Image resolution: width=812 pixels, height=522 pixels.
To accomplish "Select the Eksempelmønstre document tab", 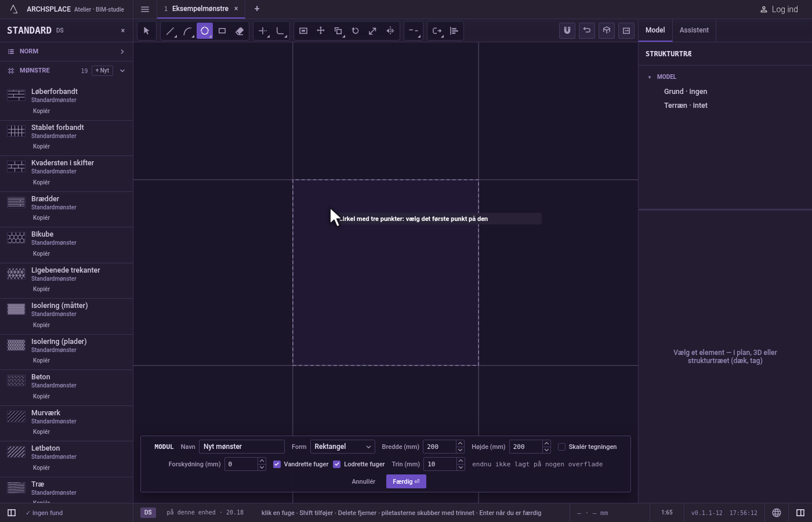I will pos(200,9).
